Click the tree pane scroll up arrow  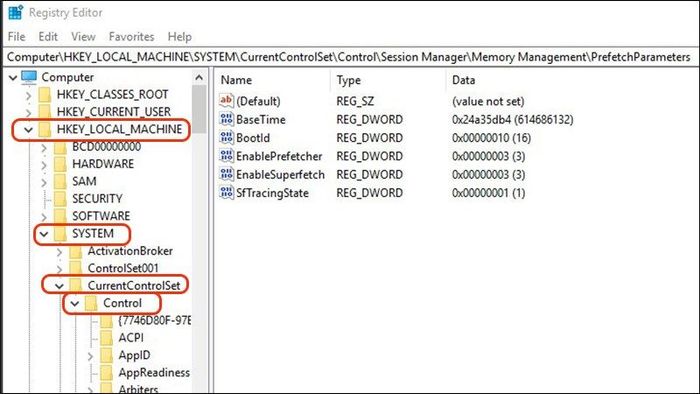click(x=199, y=78)
